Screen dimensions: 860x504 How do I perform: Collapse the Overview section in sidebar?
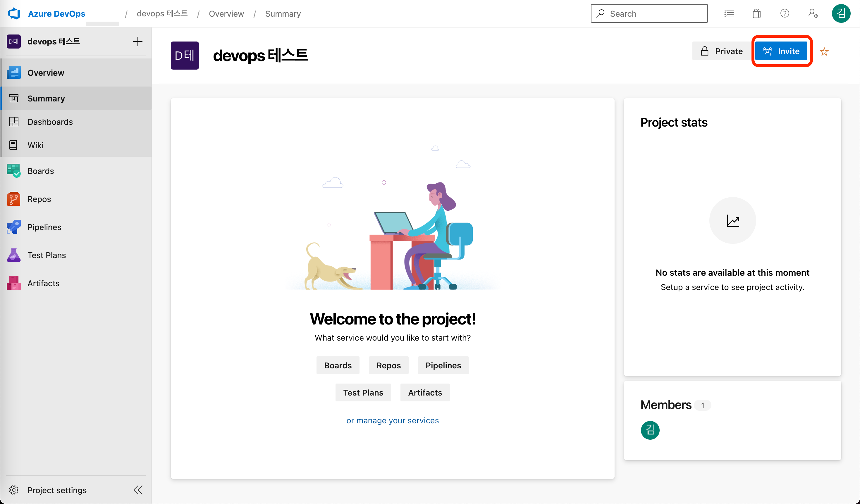point(45,73)
